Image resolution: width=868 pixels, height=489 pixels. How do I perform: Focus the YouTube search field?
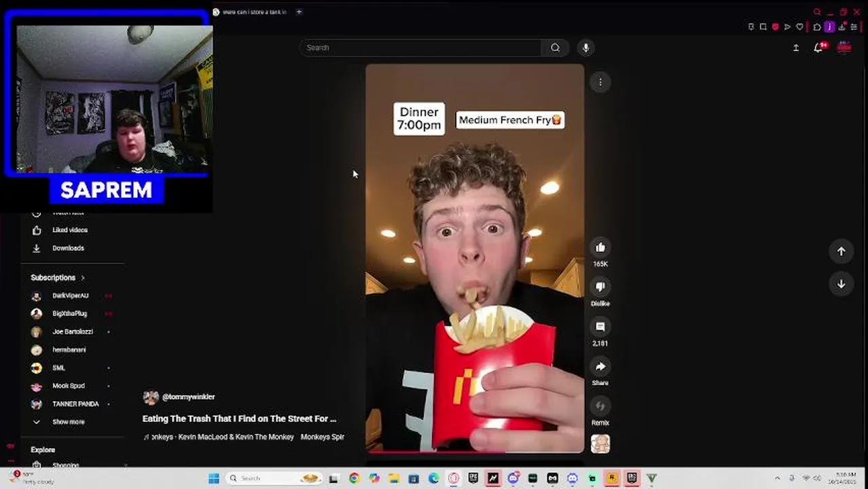(420, 48)
